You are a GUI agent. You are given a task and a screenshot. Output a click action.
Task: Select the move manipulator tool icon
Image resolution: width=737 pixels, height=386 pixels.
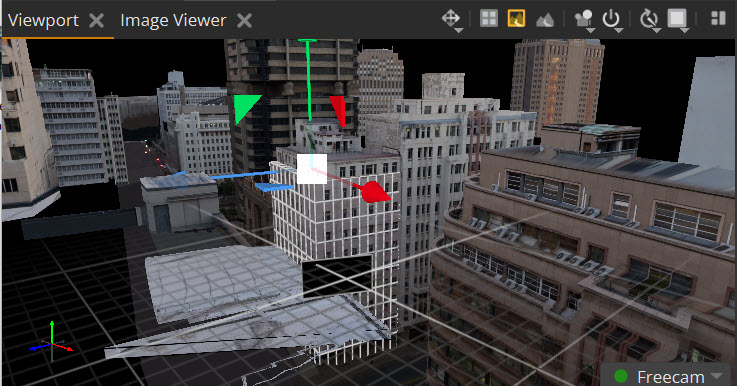[x=450, y=19]
